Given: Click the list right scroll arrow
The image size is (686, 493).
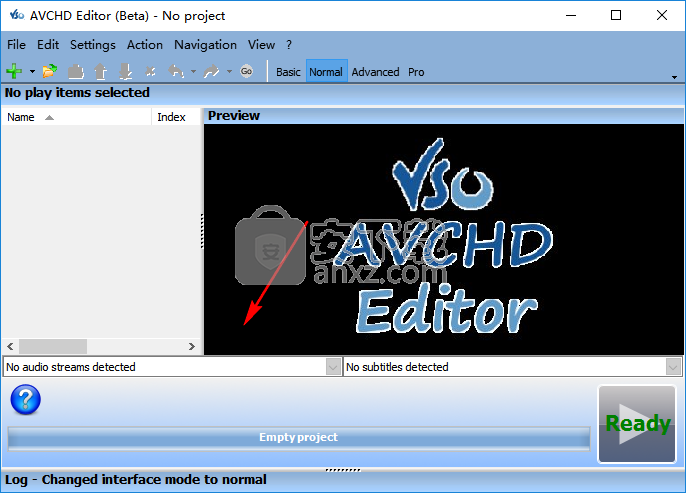Looking at the screenshot, I should (192, 346).
